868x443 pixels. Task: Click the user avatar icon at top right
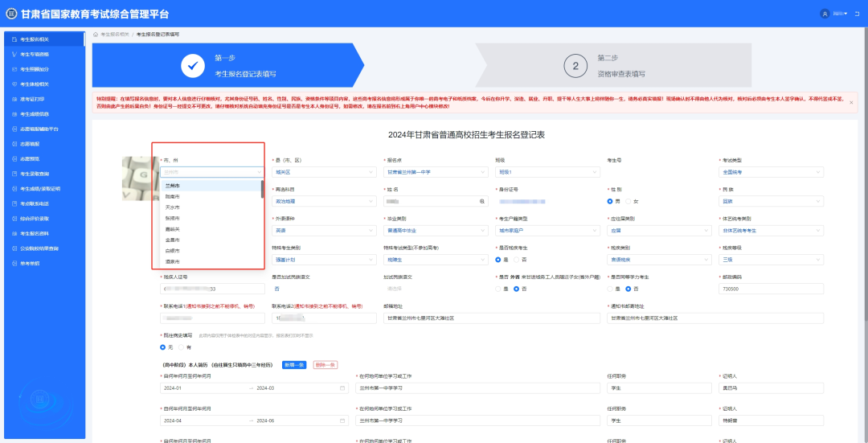click(x=825, y=14)
